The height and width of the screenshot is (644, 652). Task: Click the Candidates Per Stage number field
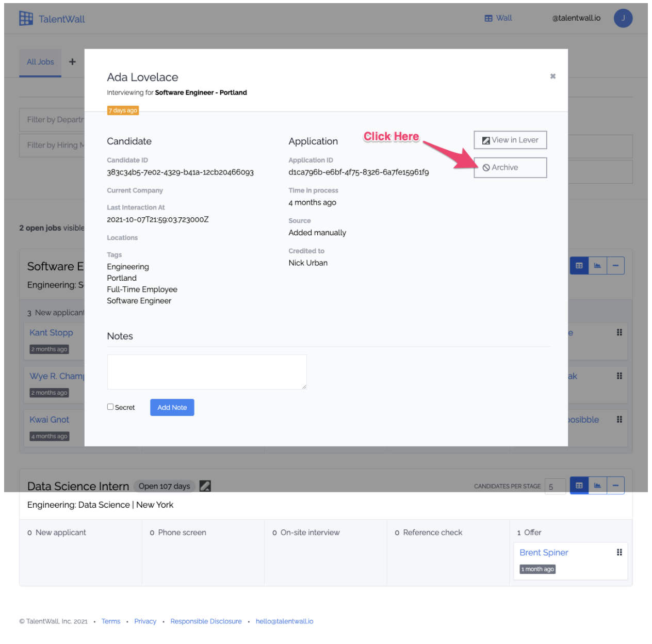(555, 486)
